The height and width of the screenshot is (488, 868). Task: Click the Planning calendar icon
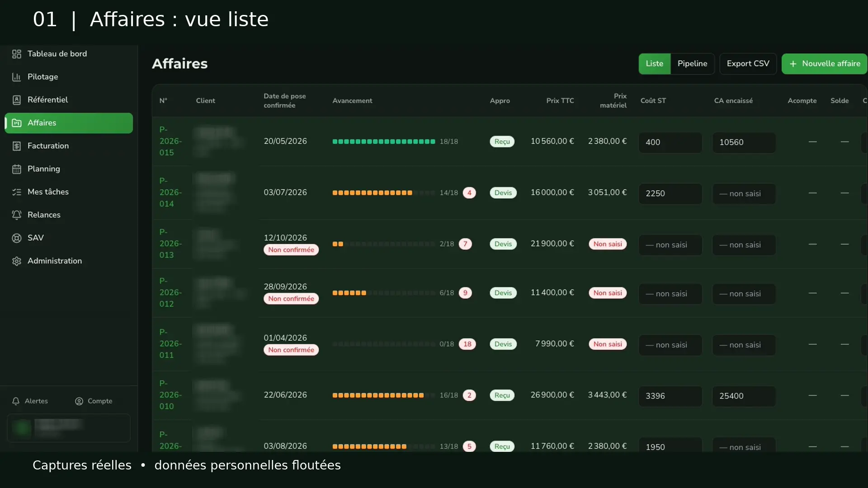coord(17,169)
